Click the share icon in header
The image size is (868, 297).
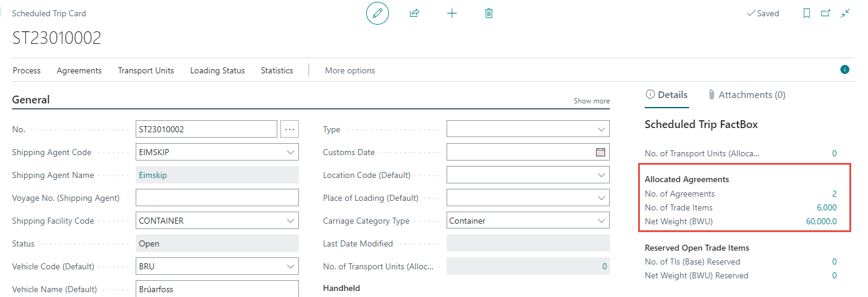[x=414, y=13]
